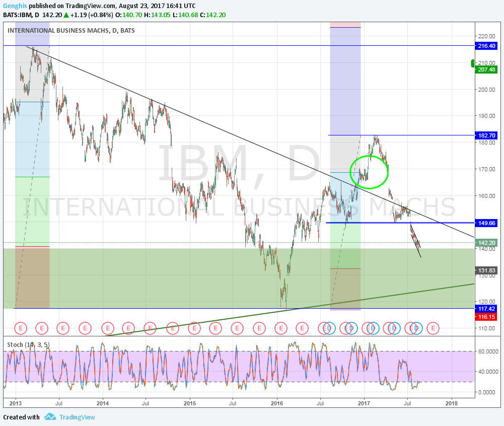Click the L:140.68 low value
The height and width of the screenshot is (426, 504).
click(x=186, y=15)
